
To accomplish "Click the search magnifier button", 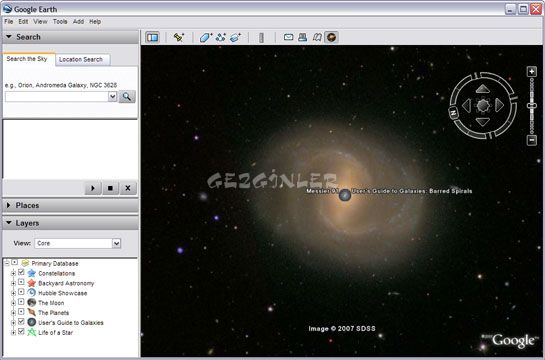I will point(127,97).
